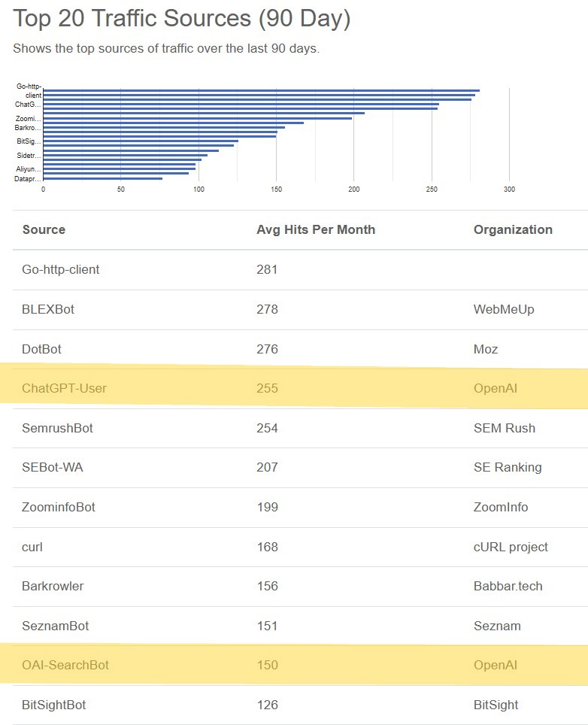Click the BLEXBot source name
Image resolution: width=588 pixels, height=725 pixels.
click(x=48, y=309)
